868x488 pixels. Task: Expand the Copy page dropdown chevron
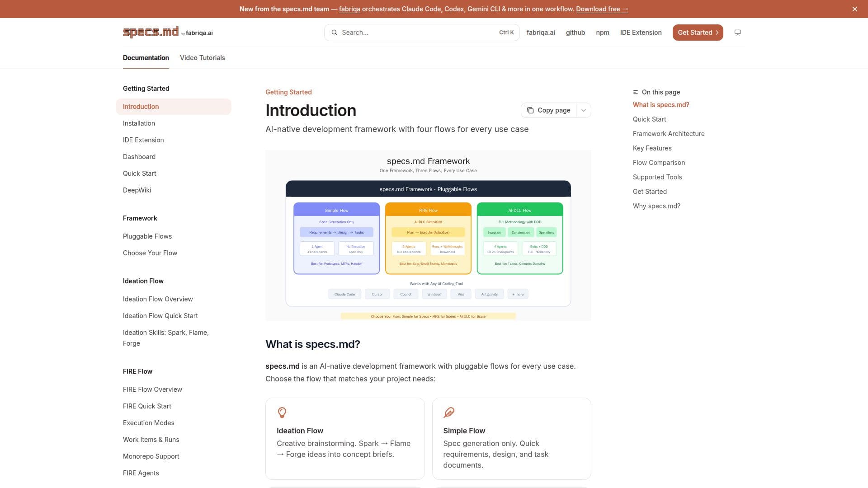(x=584, y=110)
